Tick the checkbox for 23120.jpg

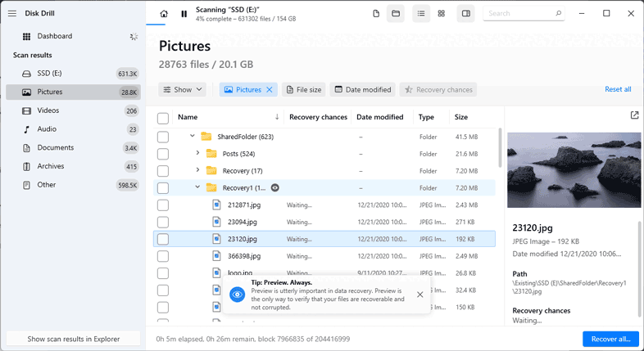click(163, 239)
